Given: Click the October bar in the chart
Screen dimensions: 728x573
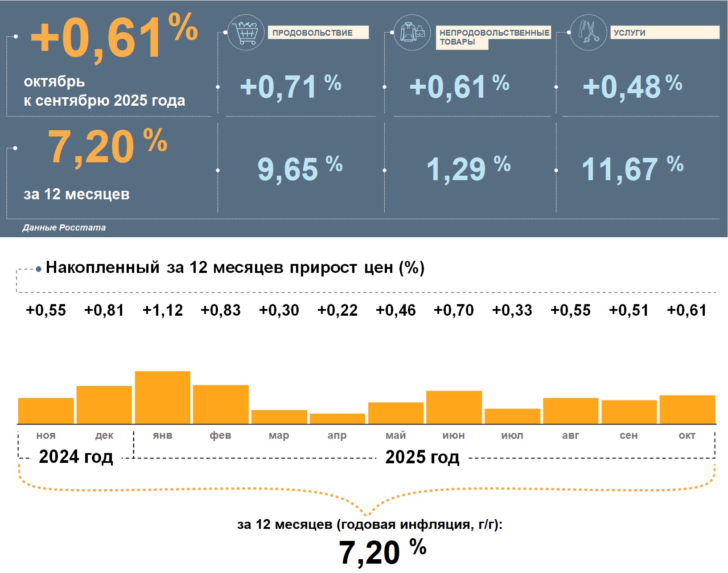Looking at the screenshot, I should [687, 409].
